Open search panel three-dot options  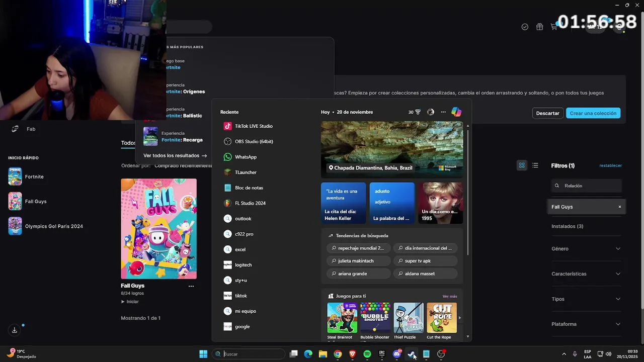[443, 112]
